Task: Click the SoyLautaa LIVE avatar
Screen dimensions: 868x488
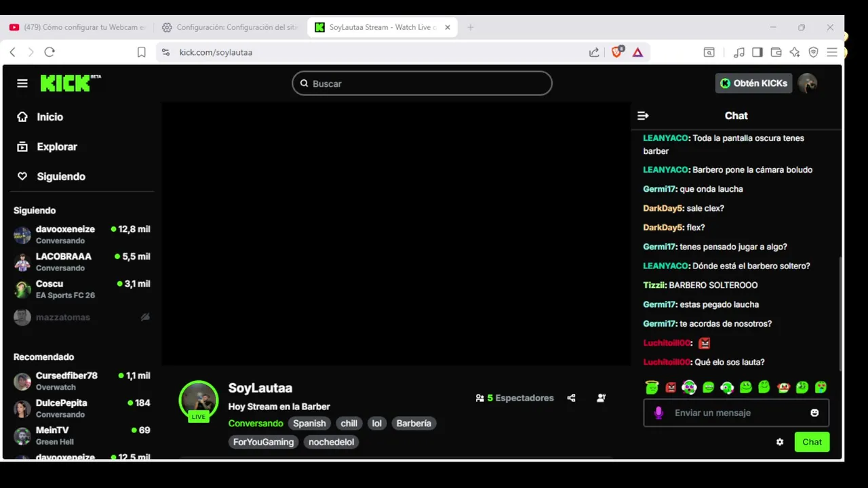Action: tap(199, 401)
